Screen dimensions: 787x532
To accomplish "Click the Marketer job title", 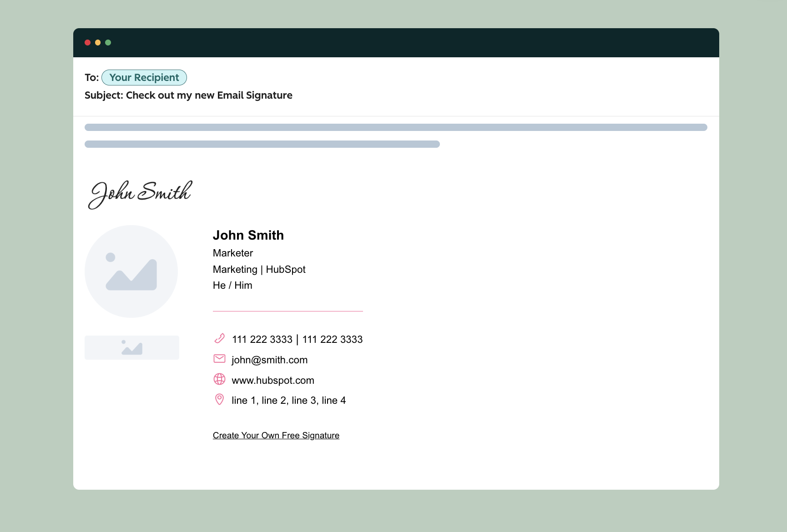I will (233, 253).
